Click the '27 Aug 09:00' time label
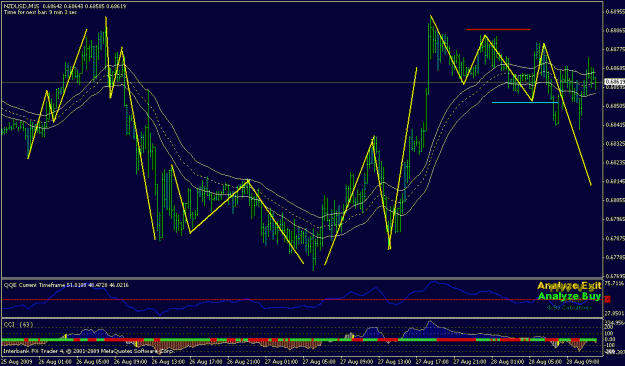This screenshot has width=625, height=366. (356, 362)
